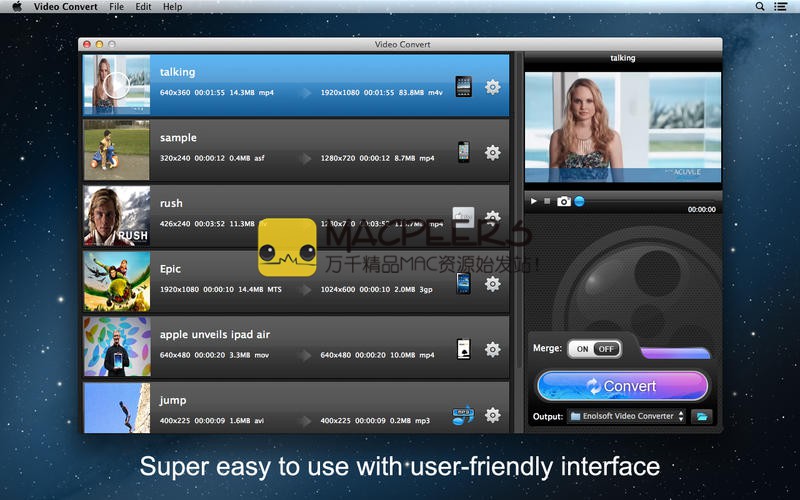Open the Video Convert app menu
Image resolution: width=800 pixels, height=500 pixels.
point(65,7)
